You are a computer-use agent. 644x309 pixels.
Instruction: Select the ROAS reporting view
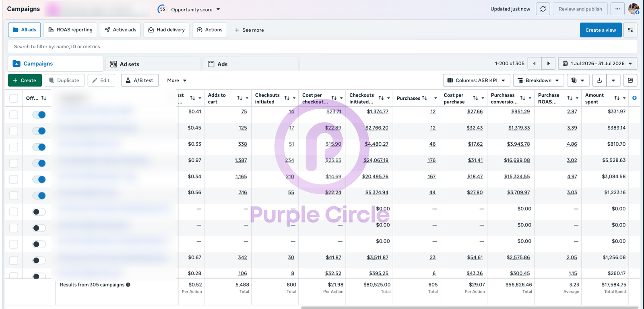(70, 30)
